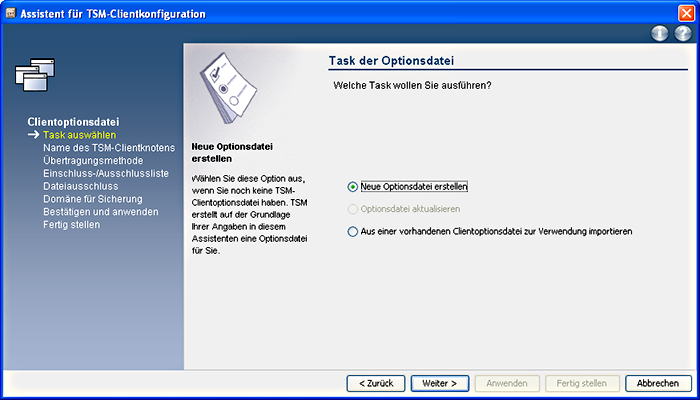Open 'Name des TSM-Clientknotens' step
This screenshot has height=400, width=700.
coord(100,147)
